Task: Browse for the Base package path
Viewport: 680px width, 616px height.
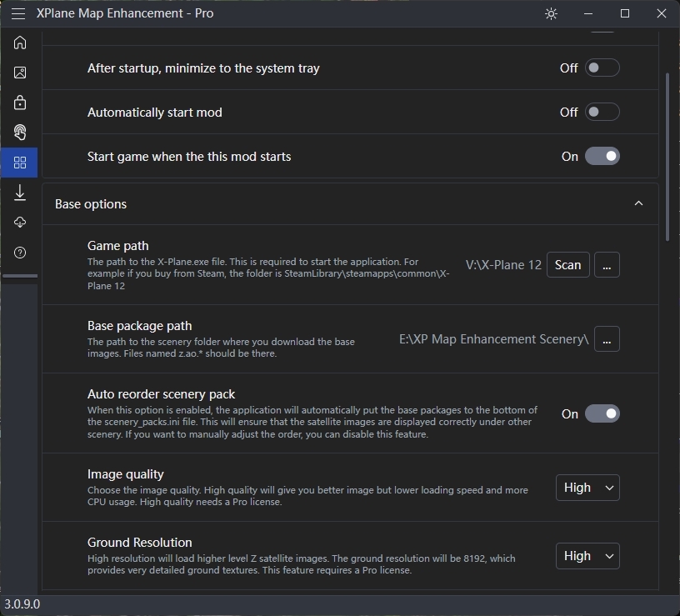Action: coord(607,339)
